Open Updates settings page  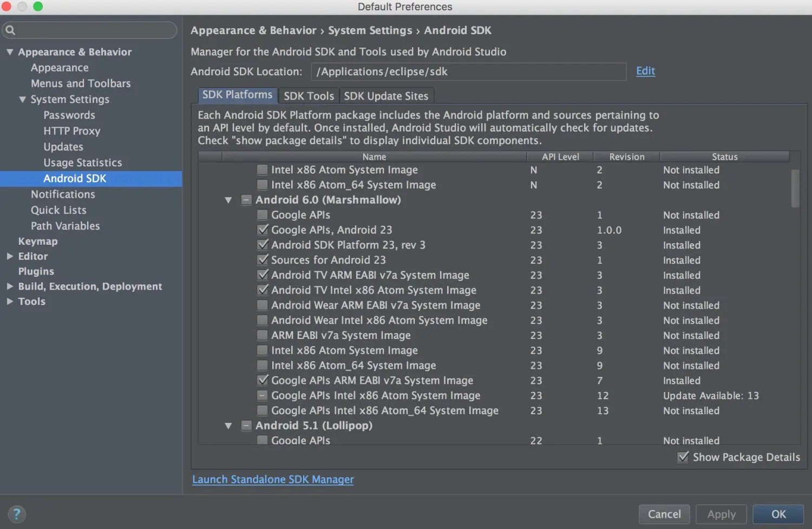point(63,147)
